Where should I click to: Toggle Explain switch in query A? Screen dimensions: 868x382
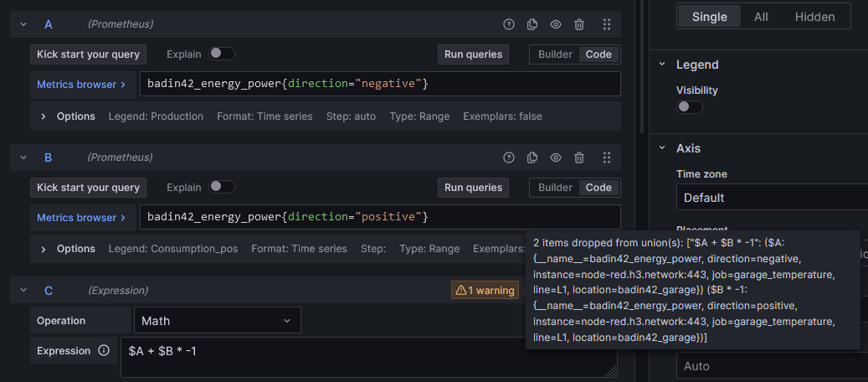coord(222,54)
